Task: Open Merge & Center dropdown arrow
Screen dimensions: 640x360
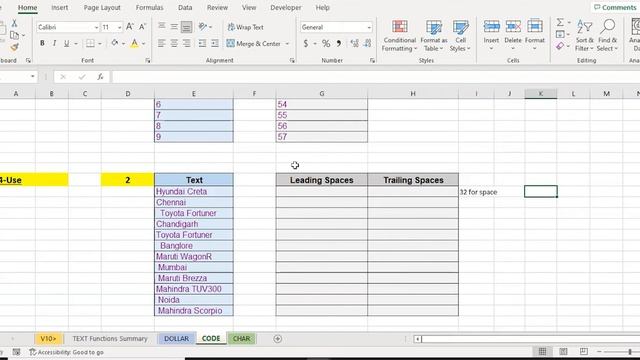Action: 287,44
